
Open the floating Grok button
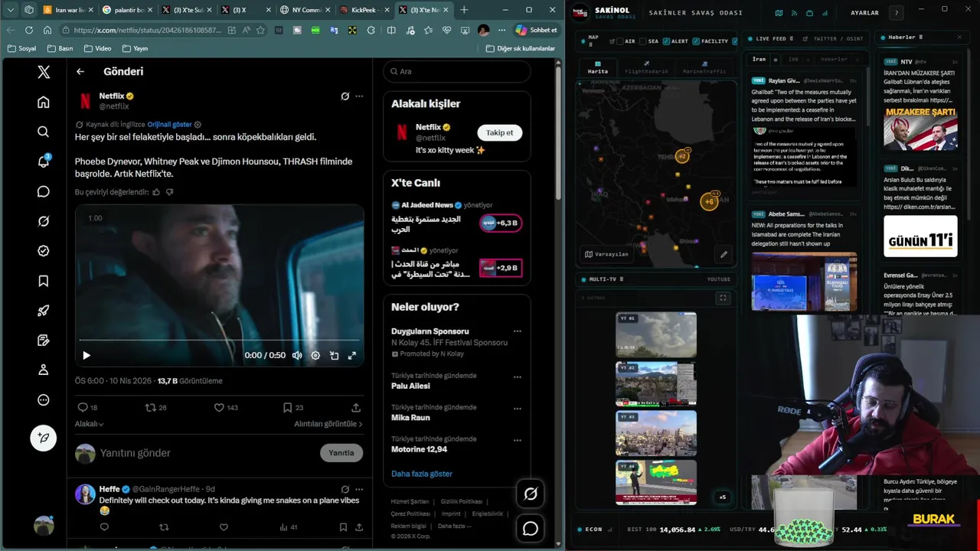[x=531, y=494]
